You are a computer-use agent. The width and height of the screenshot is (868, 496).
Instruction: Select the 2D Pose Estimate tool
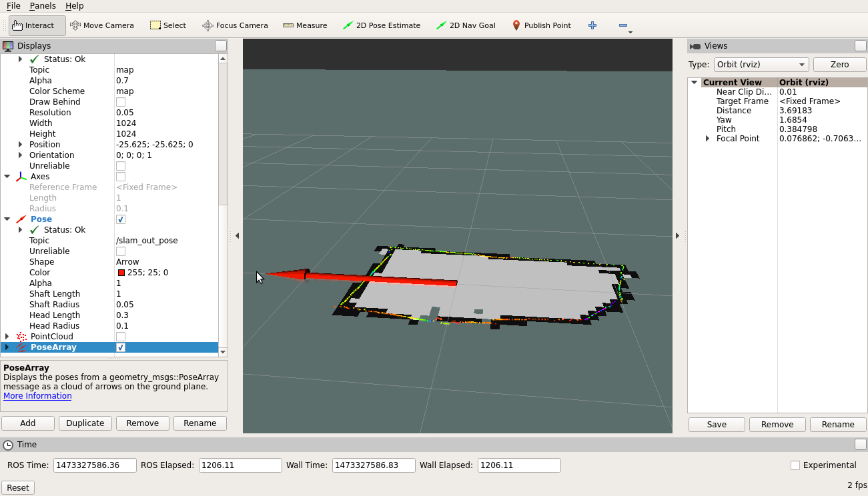coord(382,25)
